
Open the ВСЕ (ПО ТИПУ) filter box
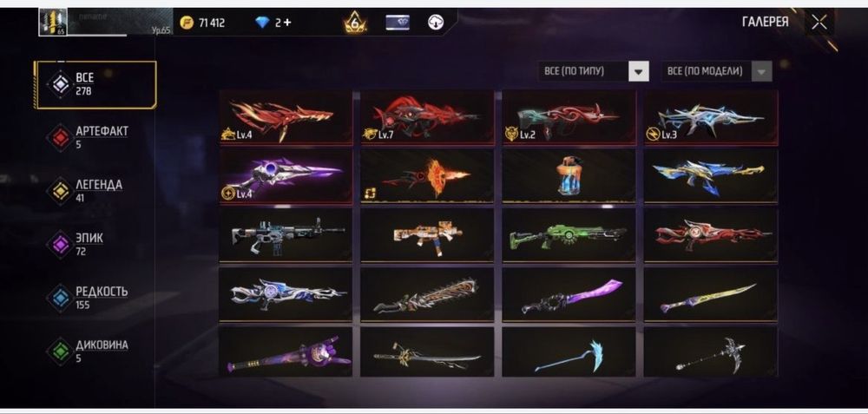click(x=594, y=71)
